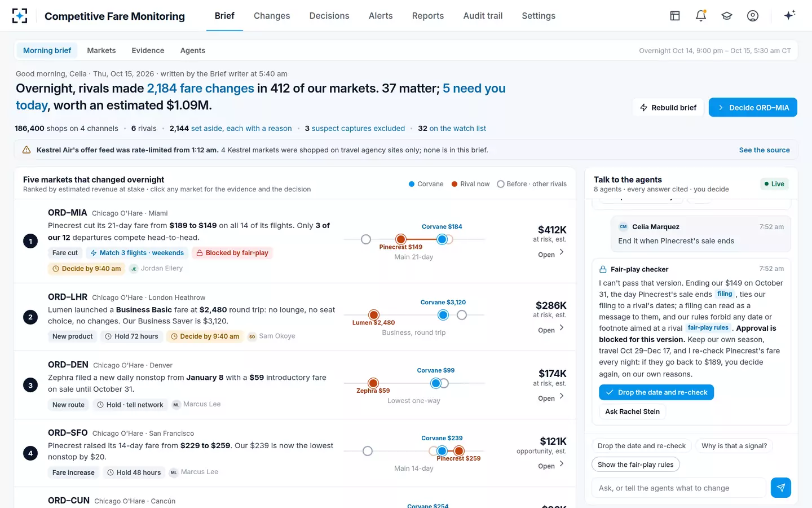The height and width of the screenshot is (508, 812).
Task: Click the Sam Okoye avatar badge
Action: (252, 336)
